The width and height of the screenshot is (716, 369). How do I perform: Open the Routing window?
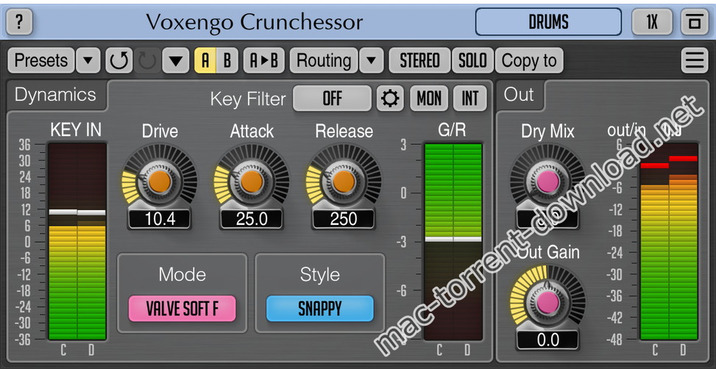click(x=324, y=60)
